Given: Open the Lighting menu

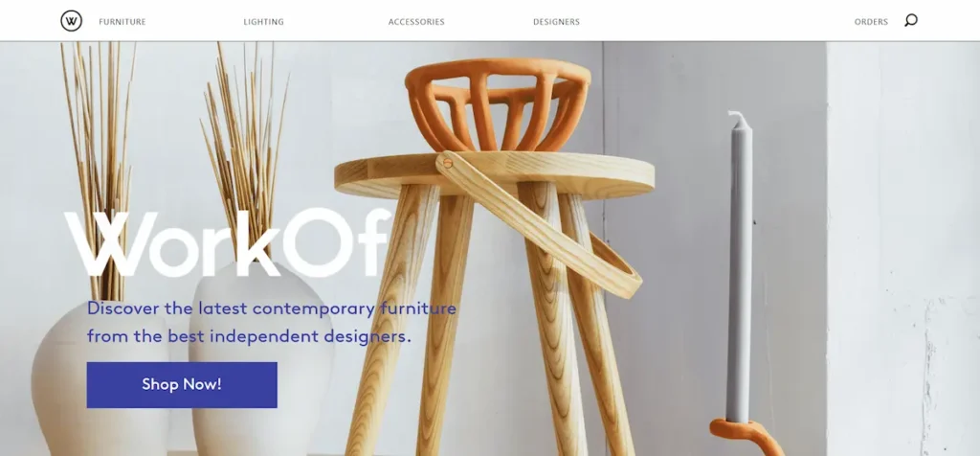Looking at the screenshot, I should click(x=264, y=22).
